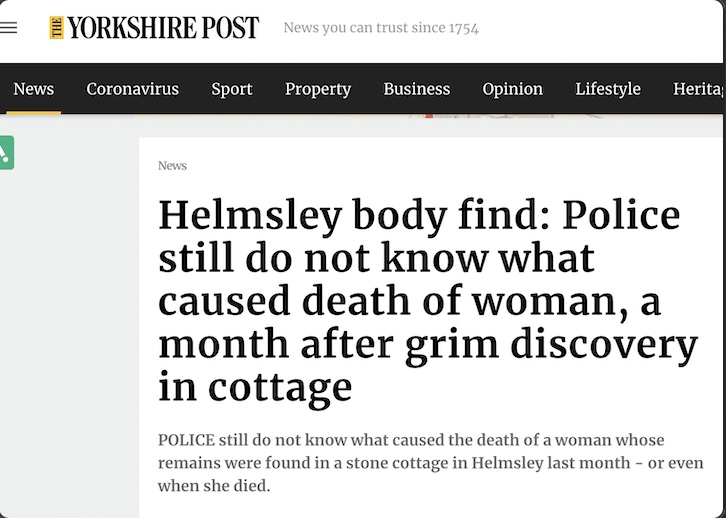Navigate to the Lifestyle section
Screen dimensions: 726x518
(x=608, y=89)
